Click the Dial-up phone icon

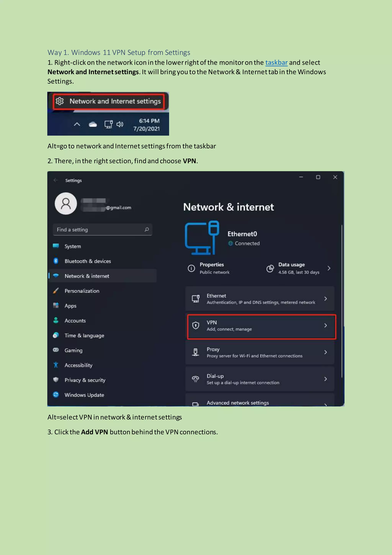coord(195,379)
